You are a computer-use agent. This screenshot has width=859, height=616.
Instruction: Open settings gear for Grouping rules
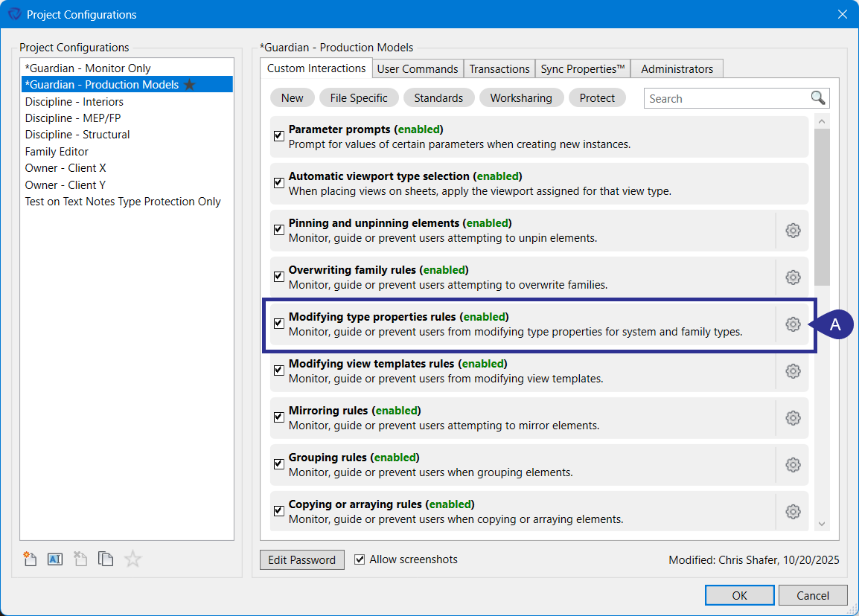793,464
